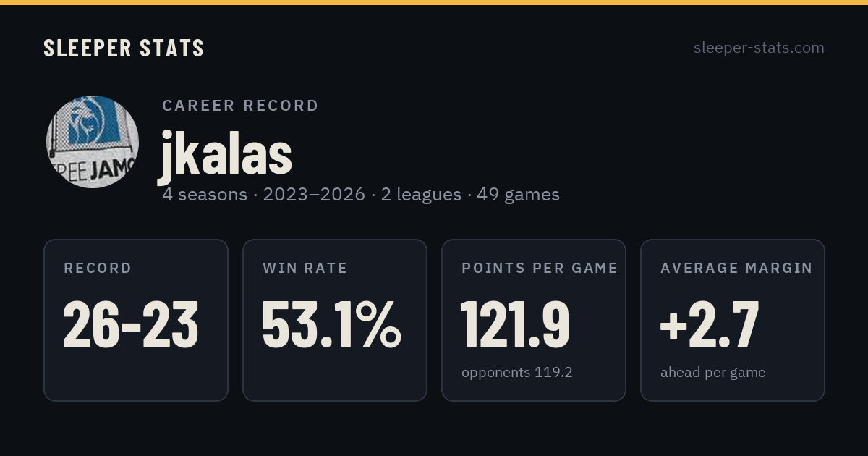
Task: Open the sleeper-stats.com link
Action: click(759, 48)
